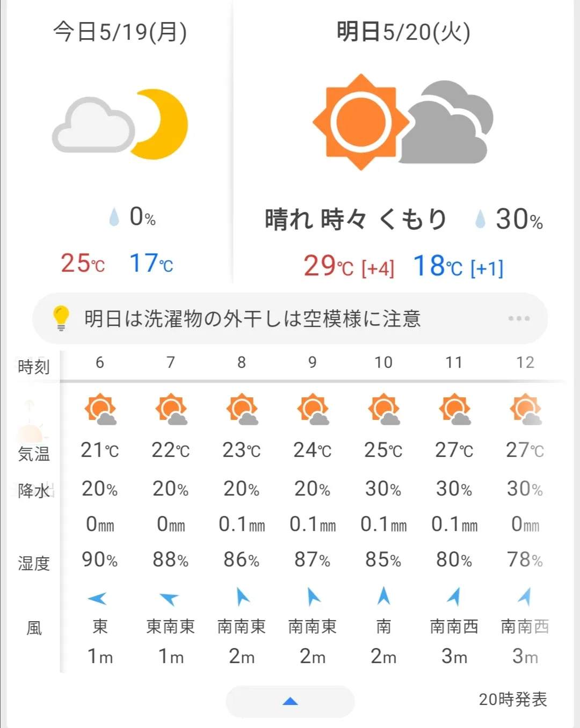
Task: Select the 9 o'clock weather icon
Action: tap(313, 409)
